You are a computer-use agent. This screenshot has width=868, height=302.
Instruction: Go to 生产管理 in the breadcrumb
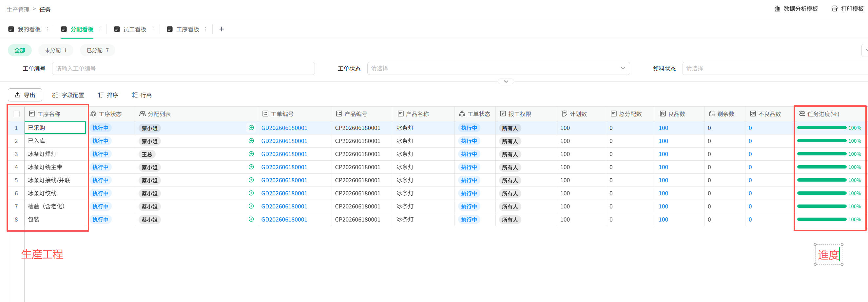click(18, 9)
